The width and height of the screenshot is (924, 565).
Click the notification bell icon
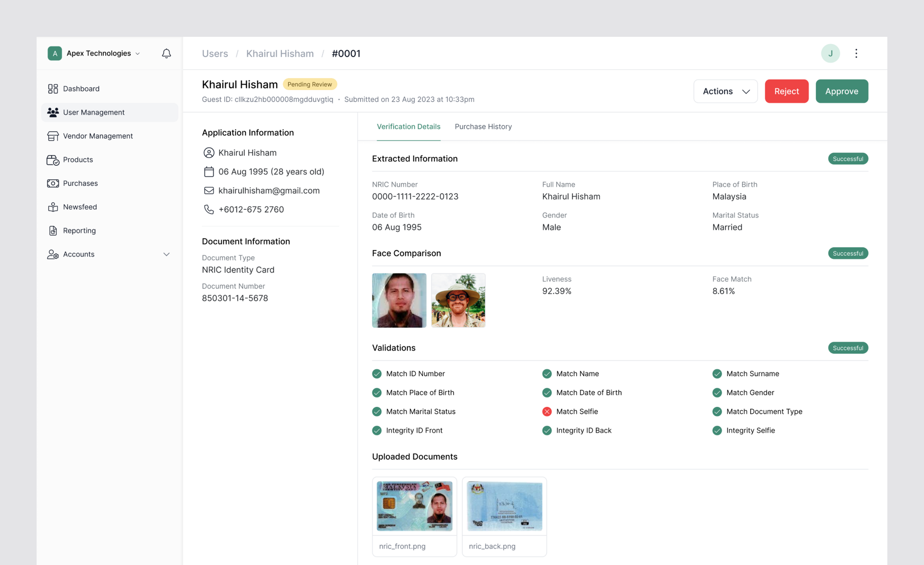[166, 54]
